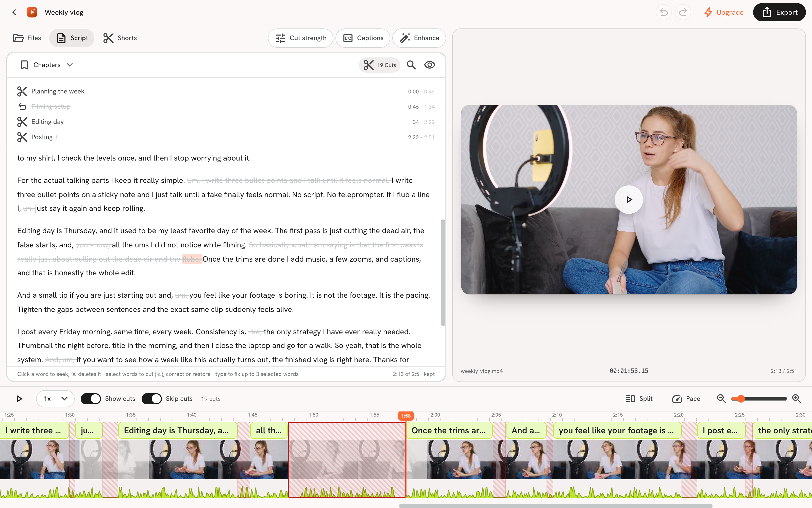This screenshot has width=812, height=508.
Task: Open the 19 Cuts list
Action: click(x=380, y=65)
